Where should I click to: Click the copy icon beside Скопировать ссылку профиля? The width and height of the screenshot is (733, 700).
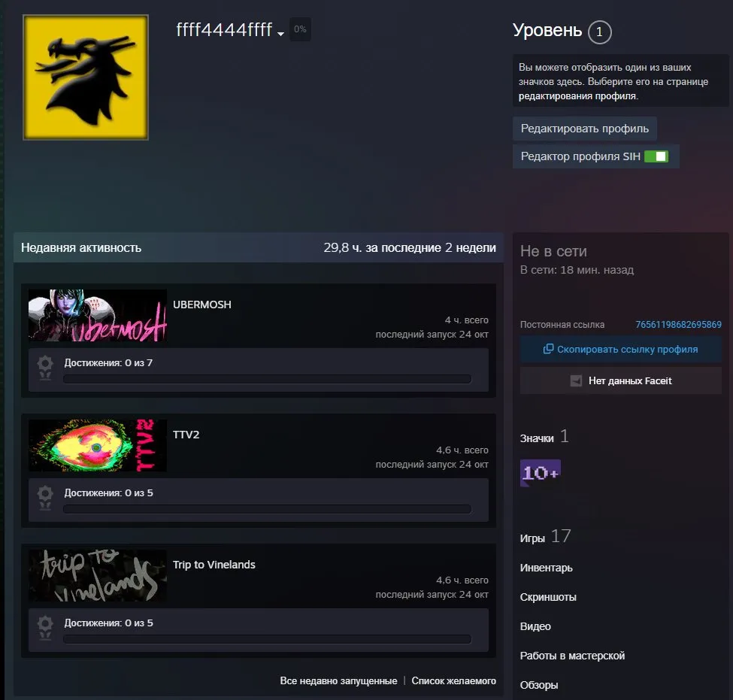tap(548, 350)
